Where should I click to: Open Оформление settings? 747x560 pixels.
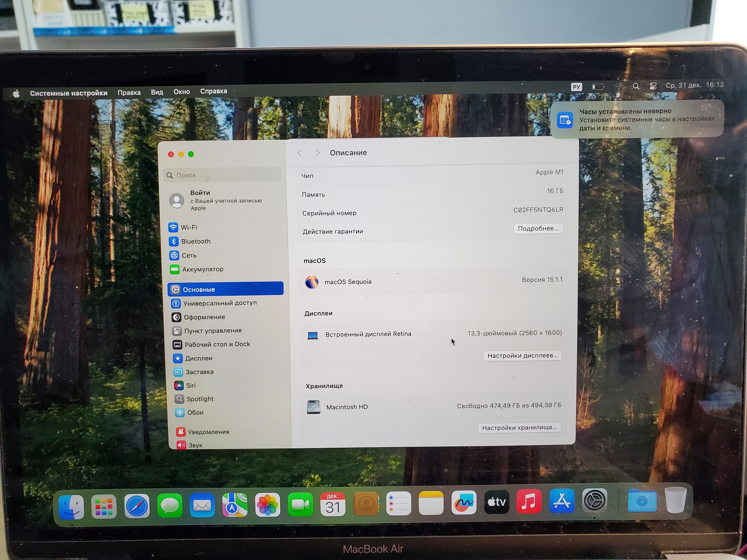click(x=198, y=317)
